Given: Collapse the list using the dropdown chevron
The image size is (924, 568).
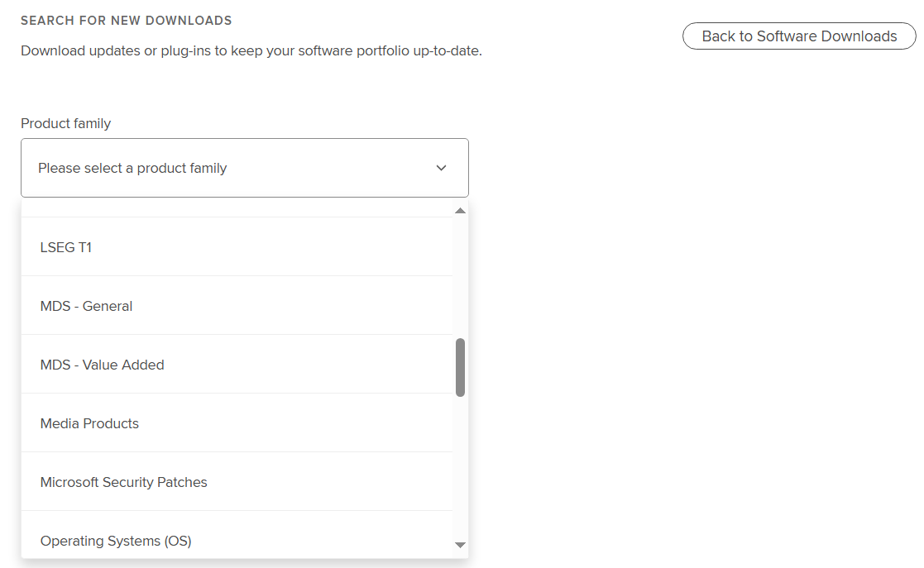Looking at the screenshot, I should 441,168.
